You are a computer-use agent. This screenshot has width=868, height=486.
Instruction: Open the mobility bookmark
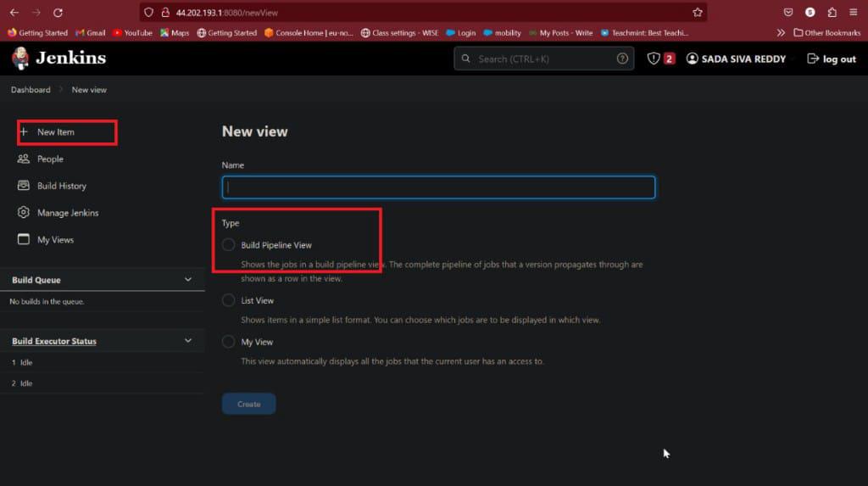click(x=502, y=33)
